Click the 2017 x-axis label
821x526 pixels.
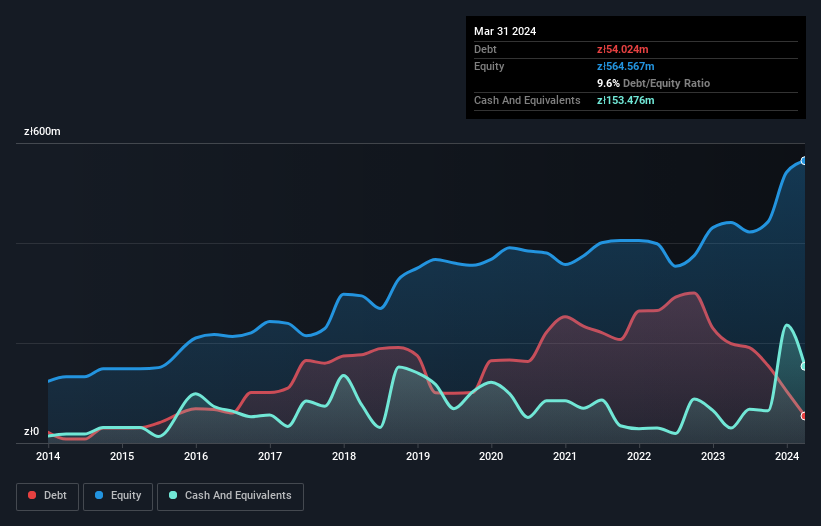coord(270,456)
